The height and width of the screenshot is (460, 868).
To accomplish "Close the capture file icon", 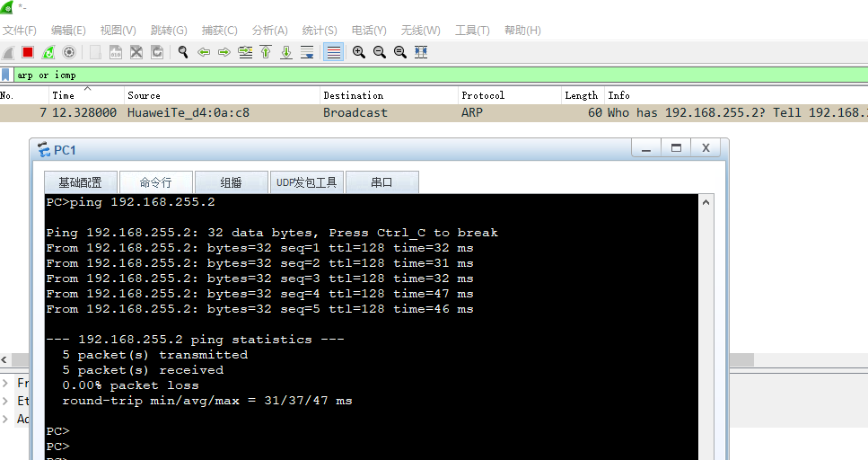I will [x=136, y=52].
